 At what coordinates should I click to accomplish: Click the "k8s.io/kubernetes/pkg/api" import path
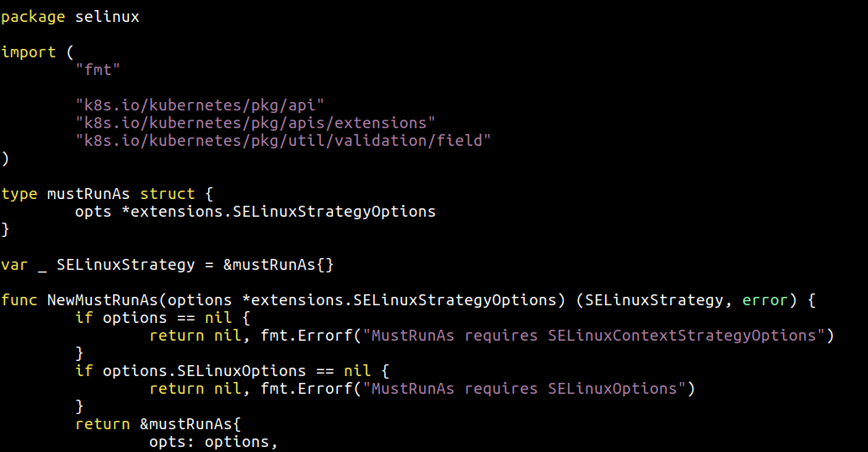coord(200,105)
